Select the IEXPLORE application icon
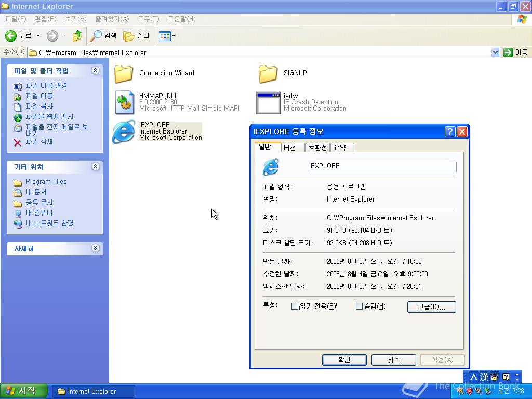The image size is (532, 399). [124, 131]
